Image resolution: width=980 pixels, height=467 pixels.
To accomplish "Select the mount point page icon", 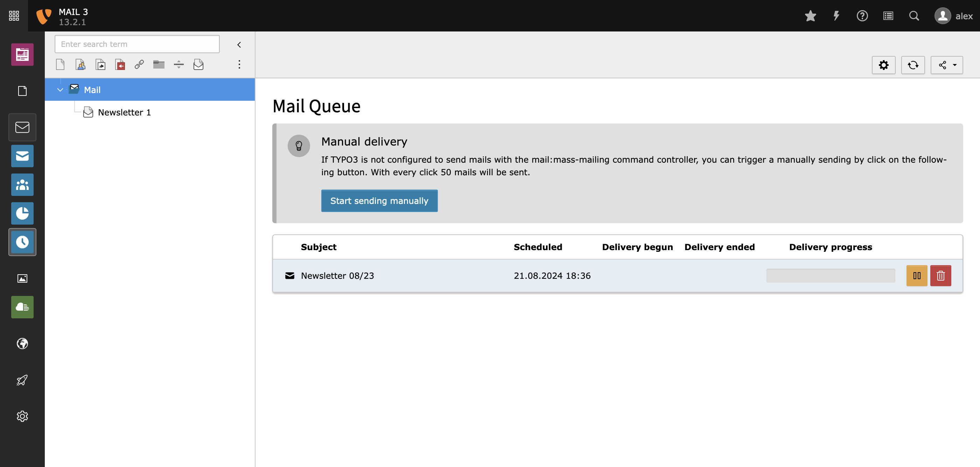I will tap(120, 64).
